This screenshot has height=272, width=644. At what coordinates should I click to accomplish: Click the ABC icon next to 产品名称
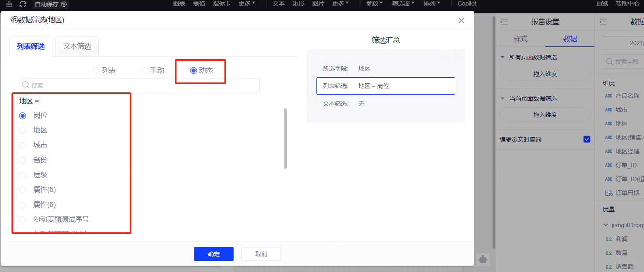[609, 96]
